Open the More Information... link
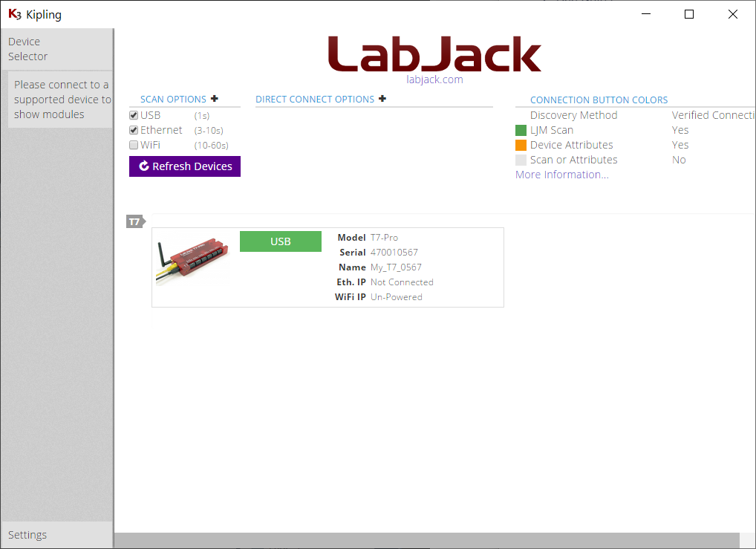756x549 pixels. pyautogui.click(x=561, y=175)
